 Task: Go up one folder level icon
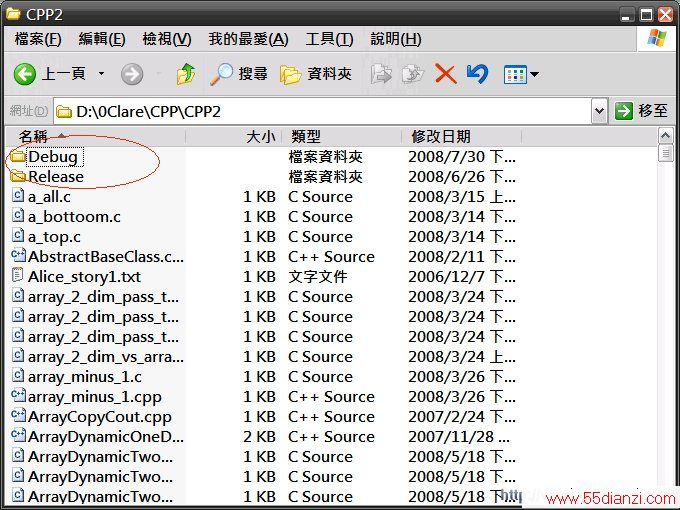pyautogui.click(x=186, y=74)
